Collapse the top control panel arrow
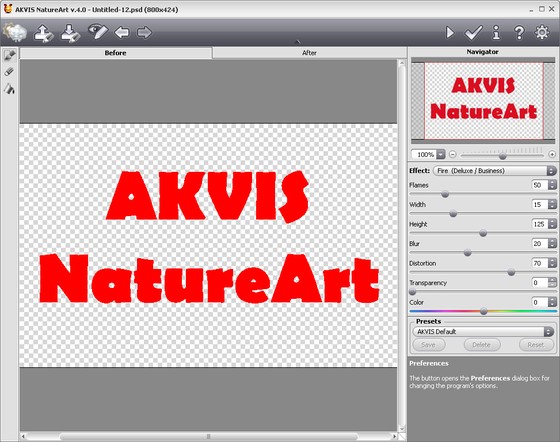This screenshot has height=442, width=560. point(298,42)
